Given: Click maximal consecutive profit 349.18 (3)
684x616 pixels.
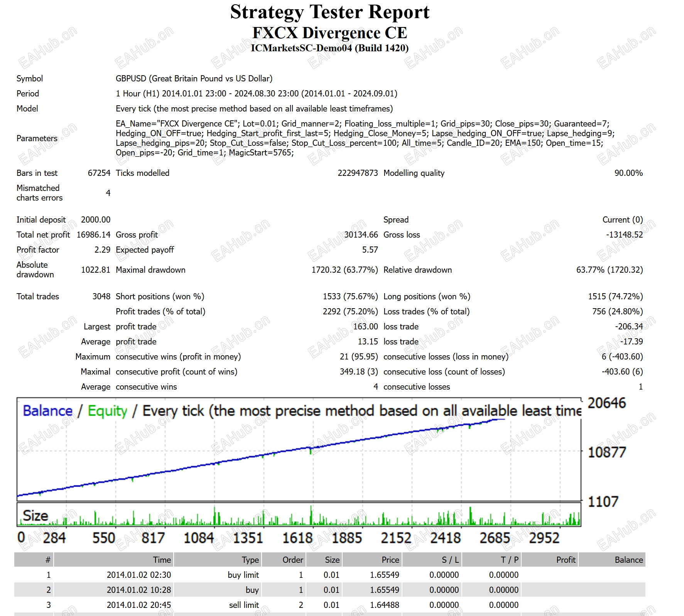Looking at the screenshot, I should pyautogui.click(x=359, y=372).
